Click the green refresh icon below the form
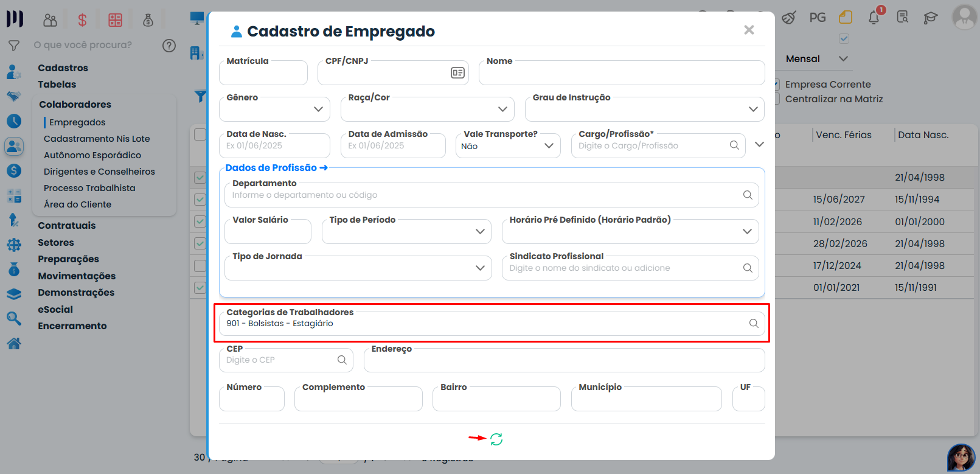 (x=496, y=439)
